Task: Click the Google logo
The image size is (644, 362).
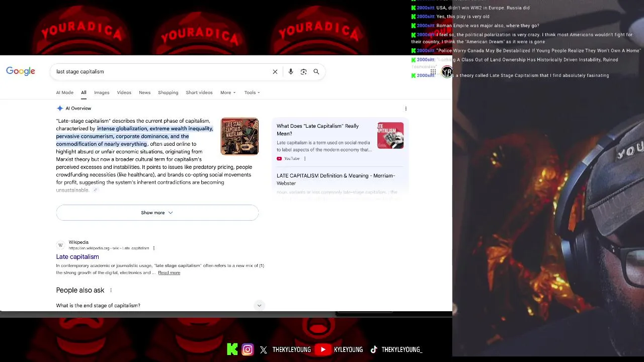Action: pyautogui.click(x=21, y=71)
